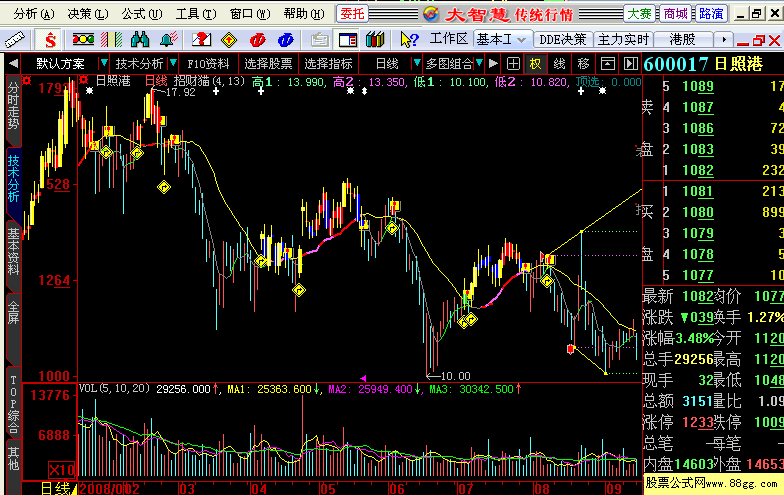Select the 其他 side tab
784x495 pixels.
(14, 459)
